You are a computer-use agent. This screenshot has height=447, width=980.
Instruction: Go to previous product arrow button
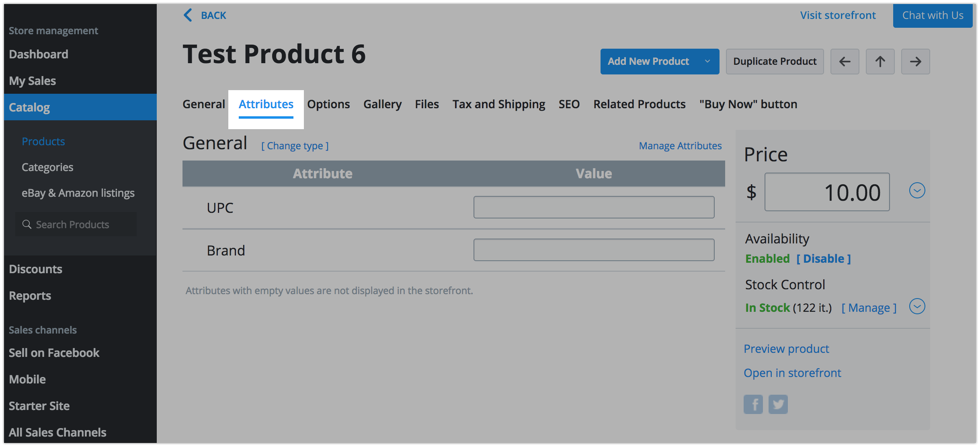tap(845, 62)
